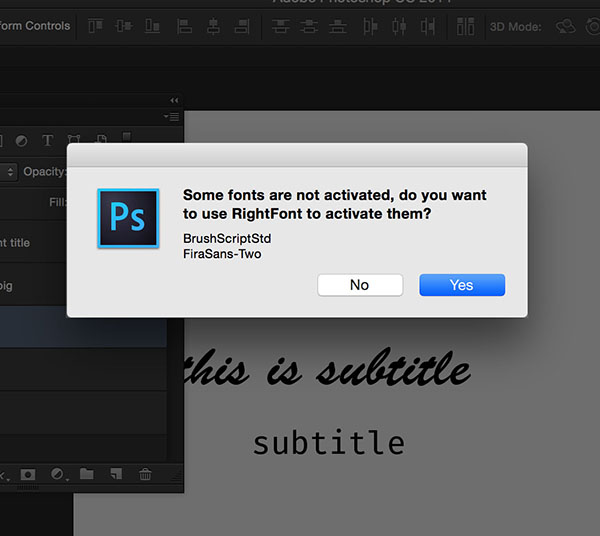Click the Align top edges icon
The height and width of the screenshot is (536, 600).
(96, 26)
